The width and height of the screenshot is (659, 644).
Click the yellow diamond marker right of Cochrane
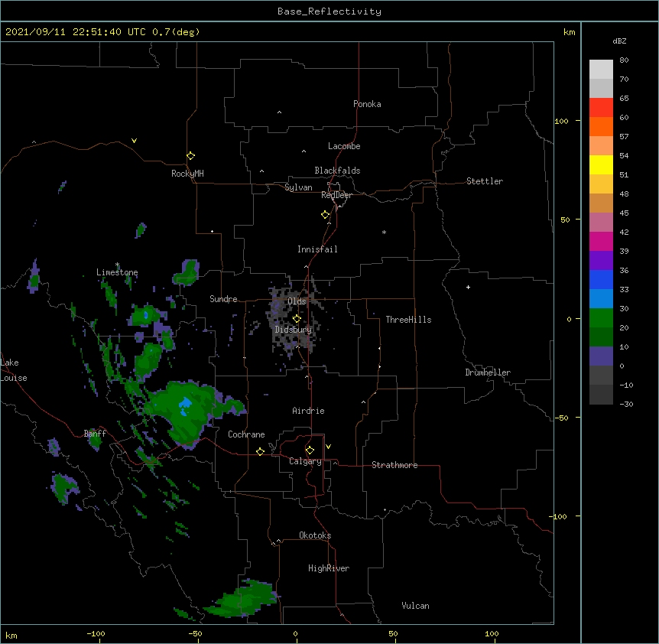pyautogui.click(x=260, y=451)
